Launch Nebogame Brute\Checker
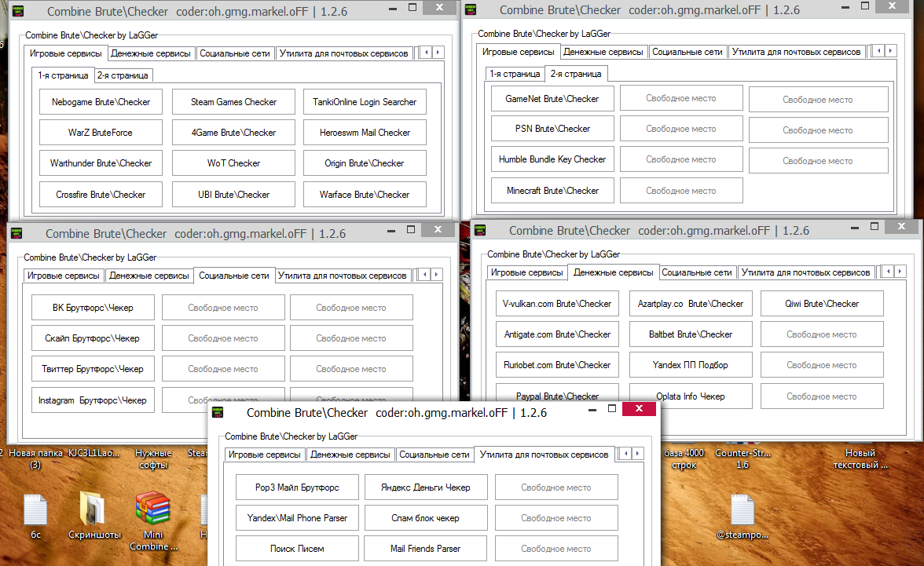924x566 pixels. (x=101, y=102)
